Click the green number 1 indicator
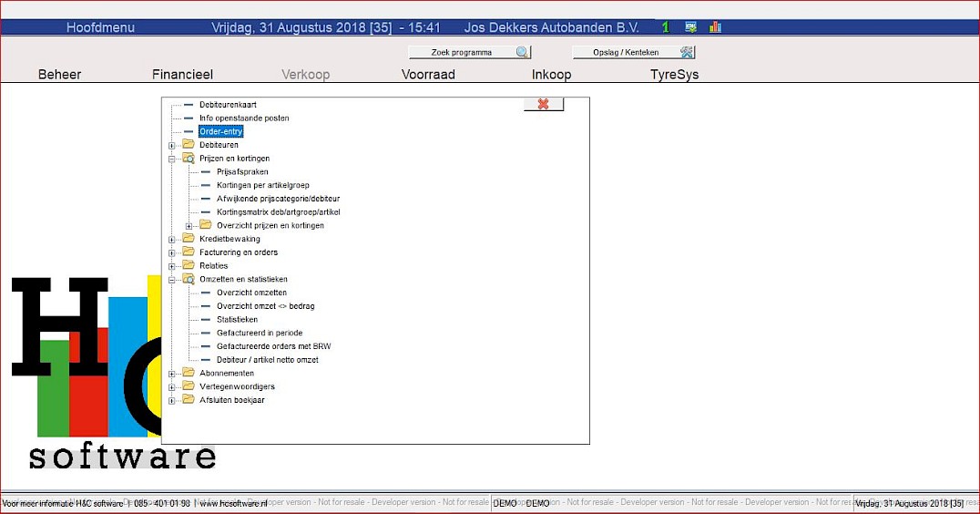This screenshot has width=980, height=514. coord(665,27)
